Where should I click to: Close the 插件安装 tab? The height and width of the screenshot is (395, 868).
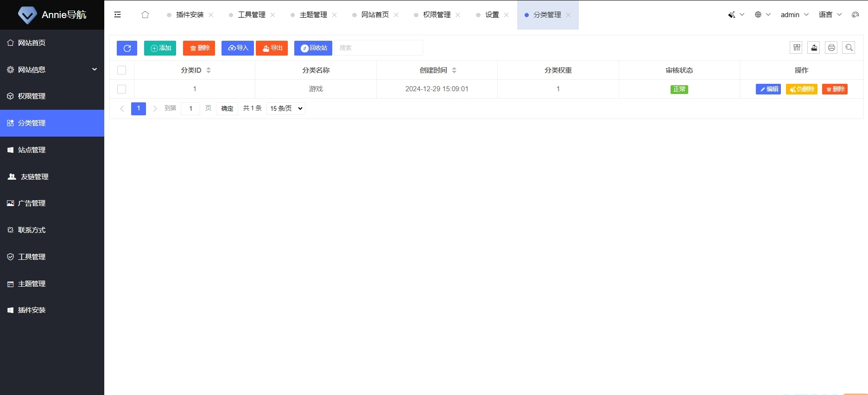(x=211, y=15)
